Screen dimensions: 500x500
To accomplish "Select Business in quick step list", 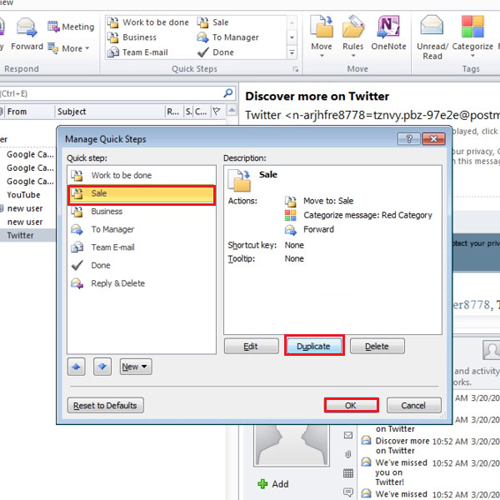I will (x=142, y=212).
